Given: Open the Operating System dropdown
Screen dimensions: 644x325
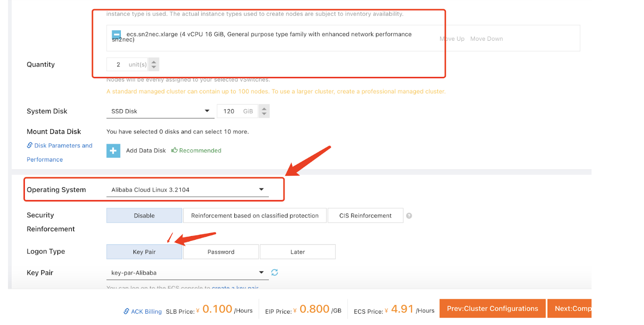Looking at the screenshot, I should tap(187, 190).
